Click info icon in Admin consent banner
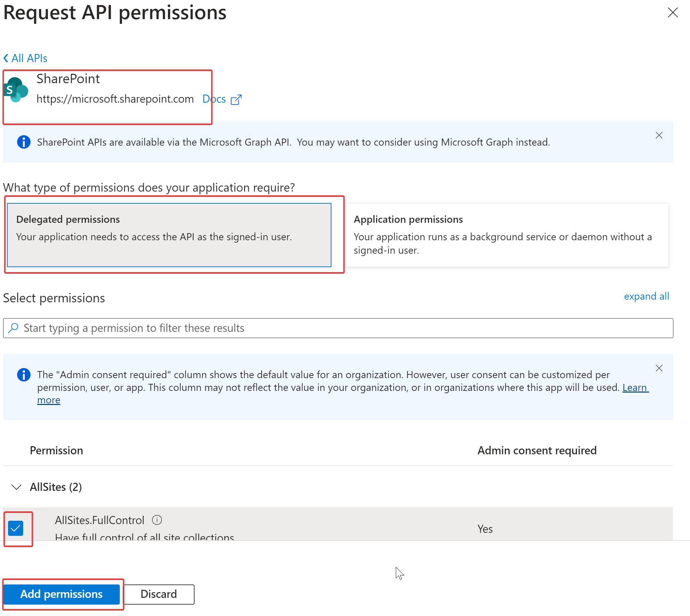The width and height of the screenshot is (690, 616). (x=24, y=375)
